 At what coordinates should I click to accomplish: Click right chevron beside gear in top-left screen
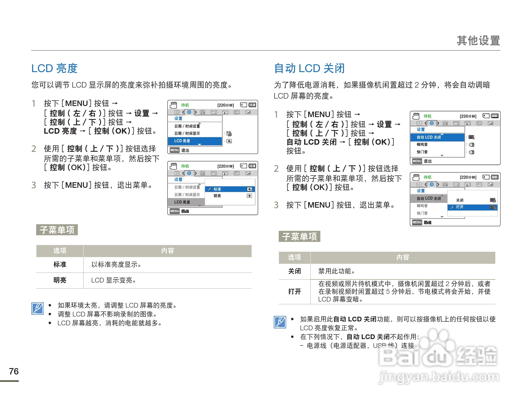pyautogui.click(x=196, y=112)
